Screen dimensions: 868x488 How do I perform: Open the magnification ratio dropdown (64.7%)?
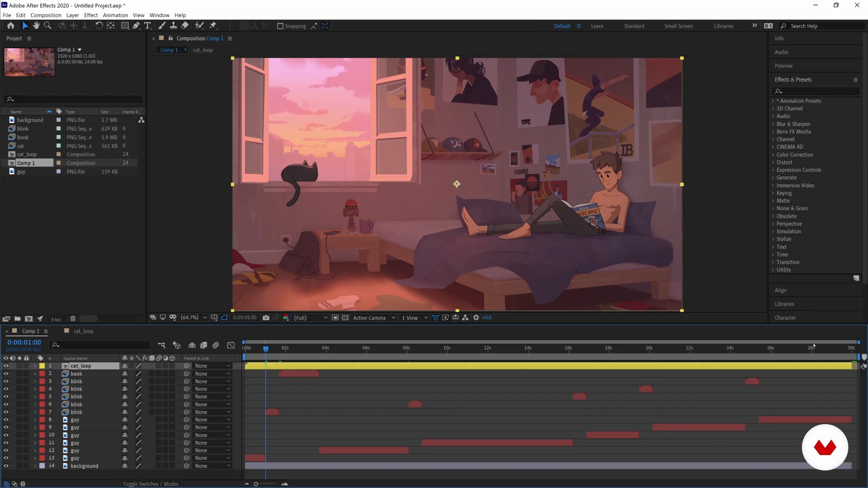pos(194,318)
